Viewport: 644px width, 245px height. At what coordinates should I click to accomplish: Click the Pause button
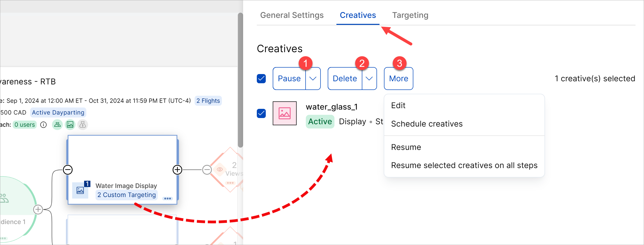click(289, 79)
